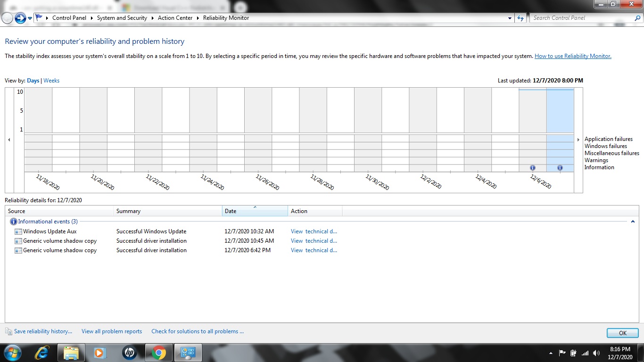Viewport: 644px width, 362px height.
Task: Select Reliability Monitor breadcrumb
Action: (x=226, y=18)
